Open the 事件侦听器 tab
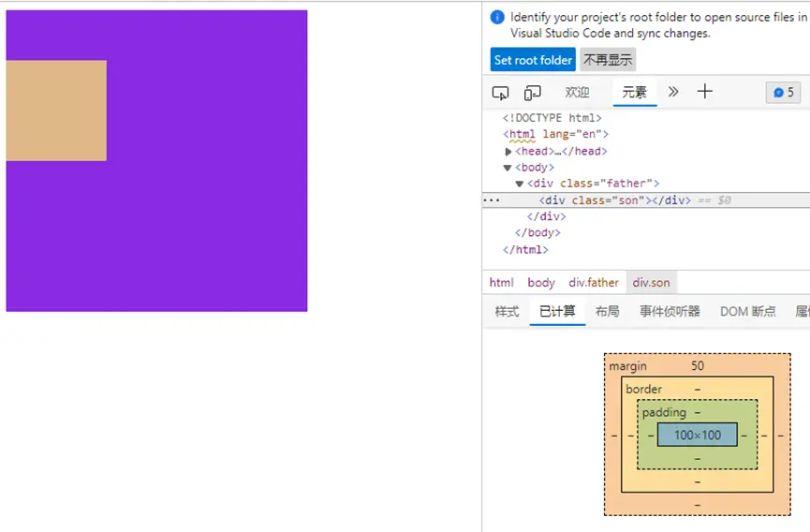This screenshot has height=532, width=810. (670, 312)
